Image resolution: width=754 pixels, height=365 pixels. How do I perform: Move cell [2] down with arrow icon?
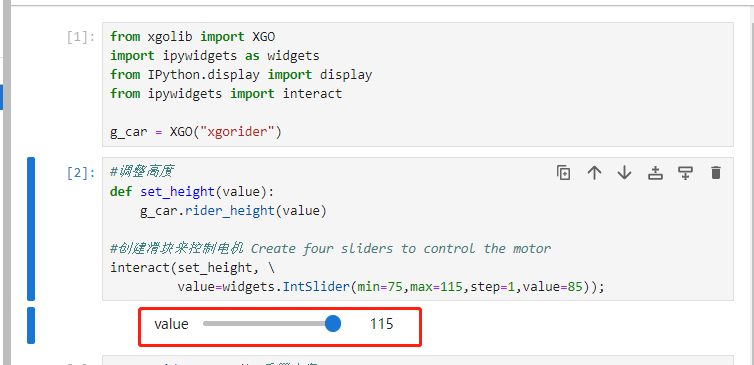click(624, 173)
